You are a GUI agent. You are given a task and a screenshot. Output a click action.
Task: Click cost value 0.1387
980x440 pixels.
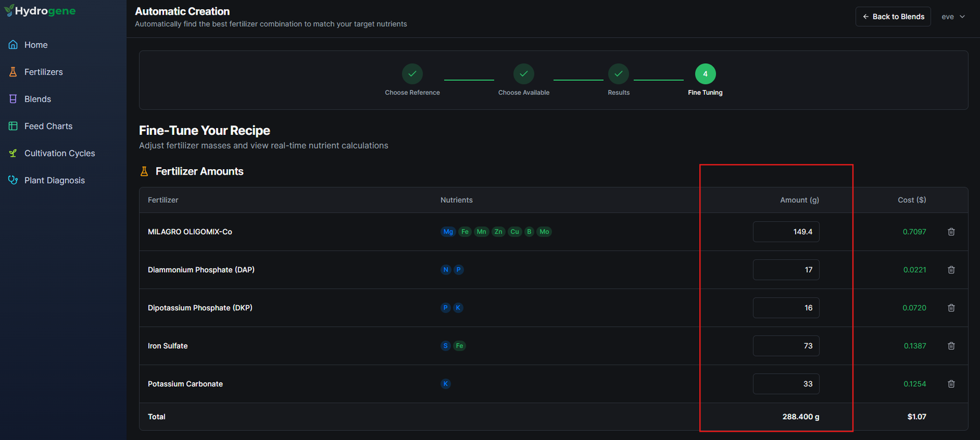tap(915, 346)
